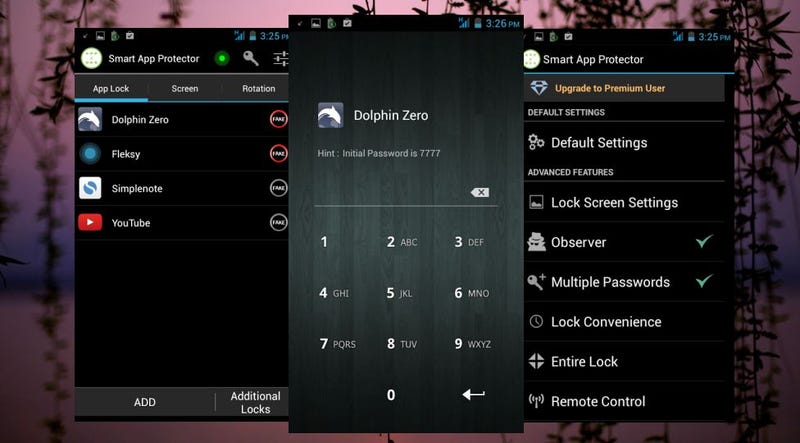This screenshot has height=443, width=800.
Task: Tap keypad digit 5 JKL
Action: [x=399, y=293]
